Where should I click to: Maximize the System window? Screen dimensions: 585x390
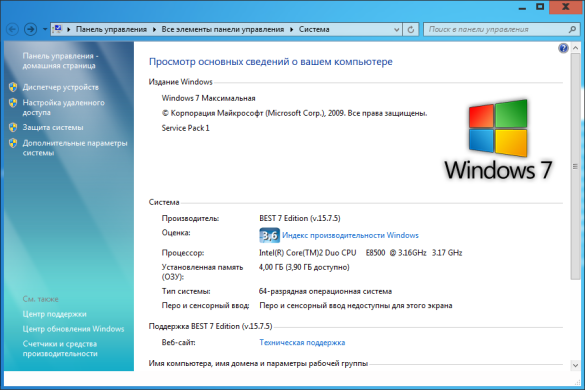(540, 7)
